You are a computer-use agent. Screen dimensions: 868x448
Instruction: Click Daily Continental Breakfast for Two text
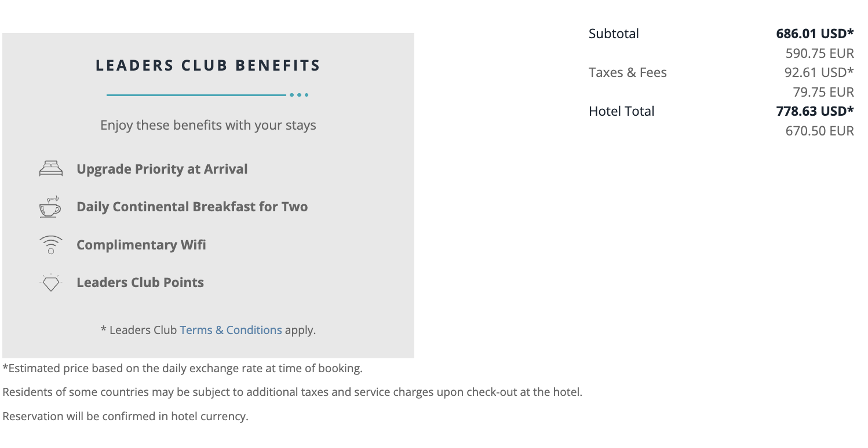[x=192, y=207]
